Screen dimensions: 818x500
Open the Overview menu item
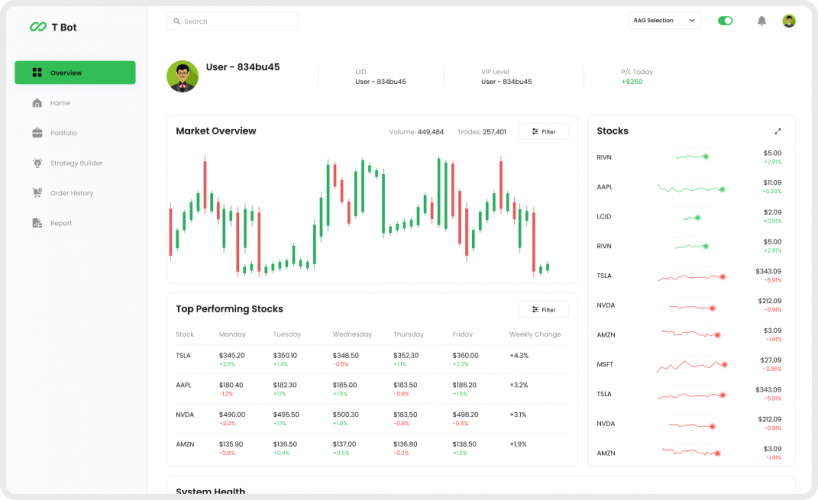(x=75, y=73)
